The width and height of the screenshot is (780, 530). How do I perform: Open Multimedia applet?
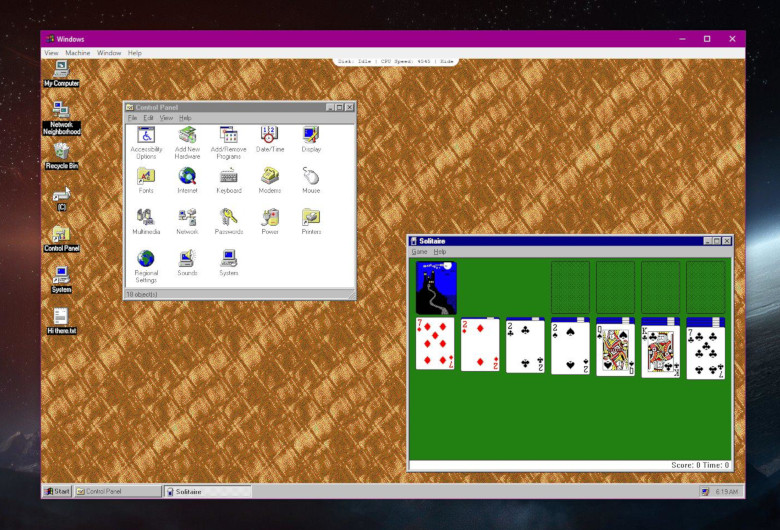tap(146, 222)
